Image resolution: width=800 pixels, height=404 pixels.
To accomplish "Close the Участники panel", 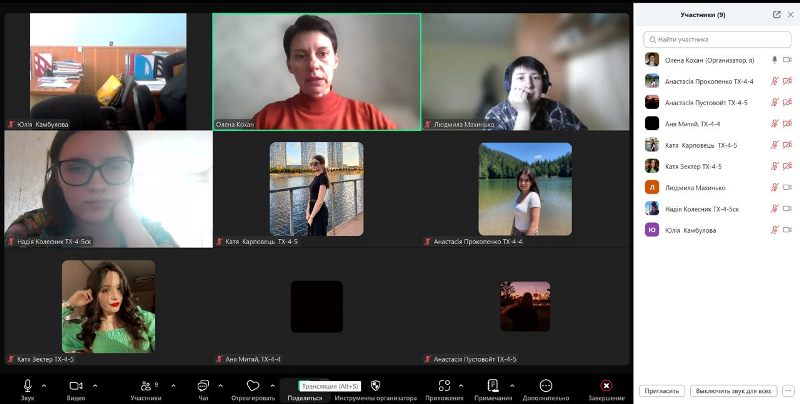I will 791,15.
